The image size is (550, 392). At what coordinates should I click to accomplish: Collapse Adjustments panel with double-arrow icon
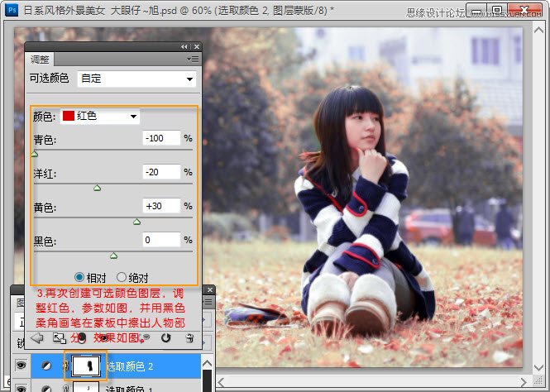pos(184,46)
